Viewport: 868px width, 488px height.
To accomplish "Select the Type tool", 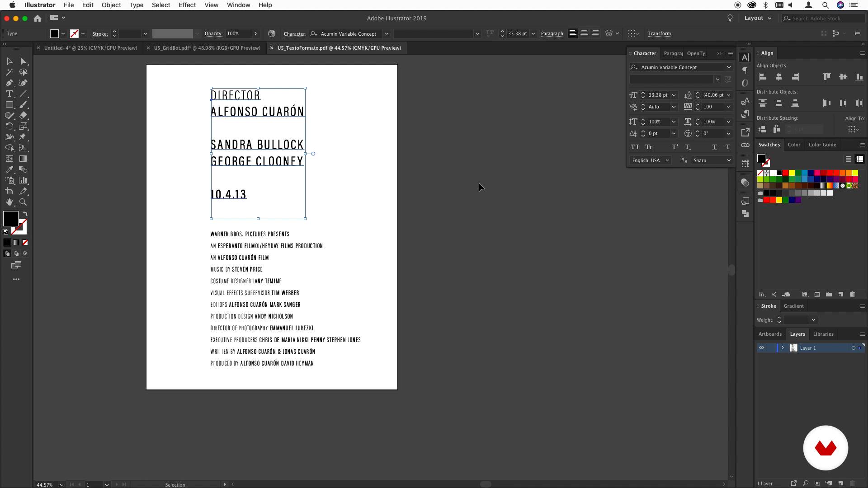I will (x=9, y=94).
